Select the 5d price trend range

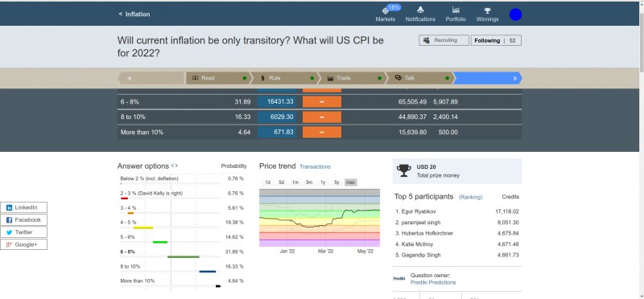pyautogui.click(x=281, y=182)
